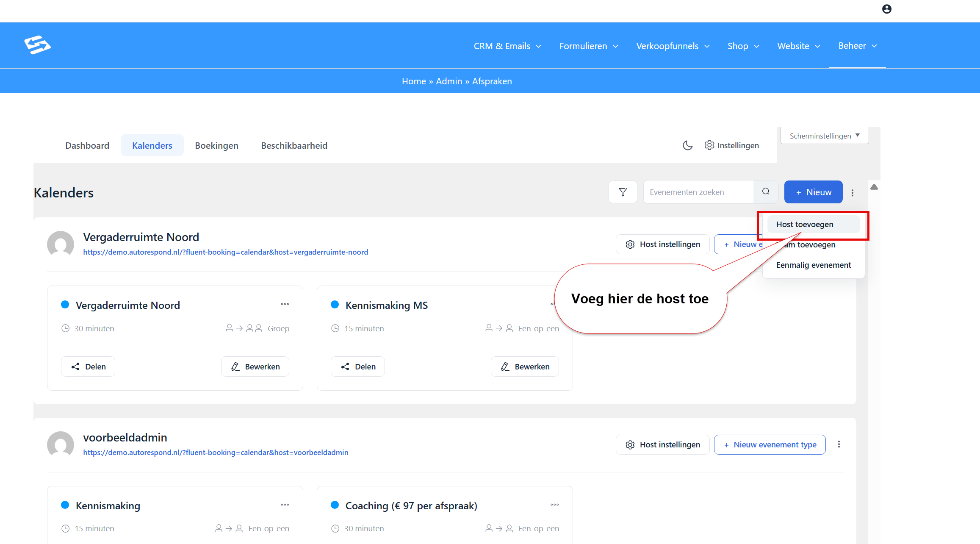Image resolution: width=980 pixels, height=544 pixels.
Task: Toggle dark mode moon icon
Action: 687,145
